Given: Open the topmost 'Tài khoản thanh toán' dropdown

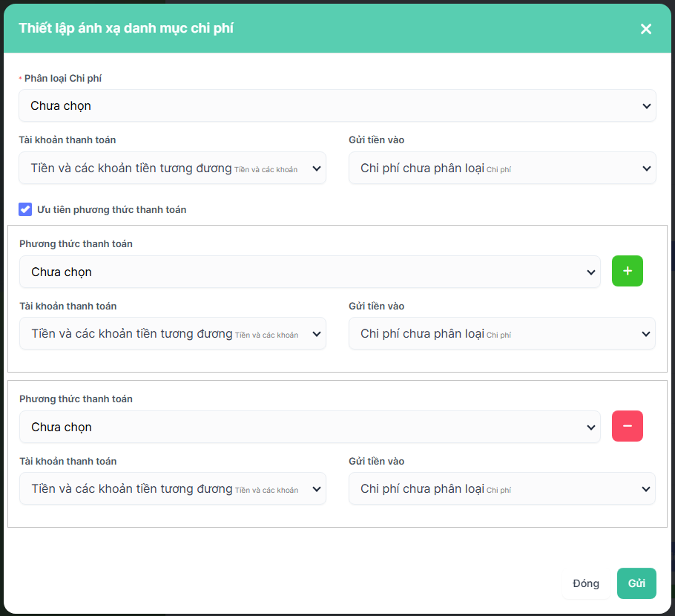Looking at the screenshot, I should [x=172, y=168].
